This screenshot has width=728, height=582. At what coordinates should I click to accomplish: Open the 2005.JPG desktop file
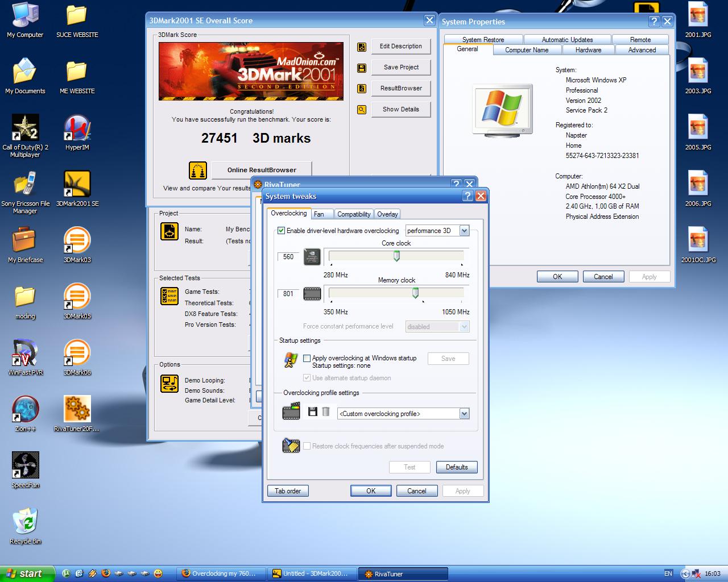698,132
